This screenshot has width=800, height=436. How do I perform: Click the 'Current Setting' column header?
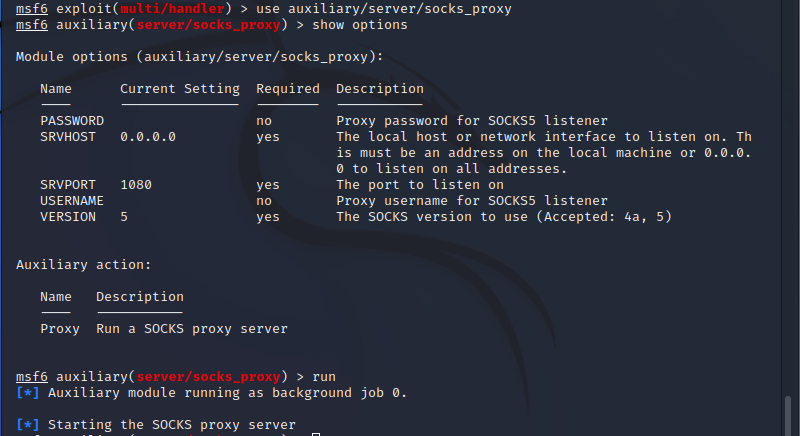180,89
